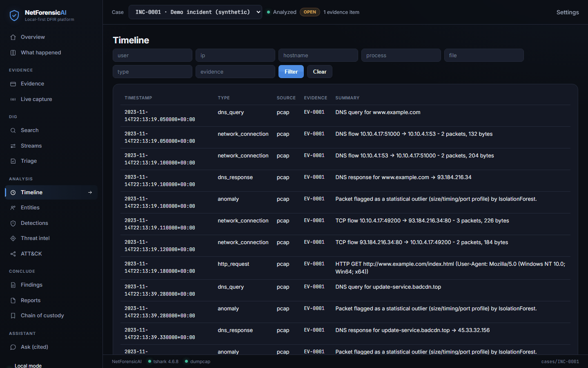
Task: Click the tshark 4.6.8 status indicator
Action: tap(163, 361)
